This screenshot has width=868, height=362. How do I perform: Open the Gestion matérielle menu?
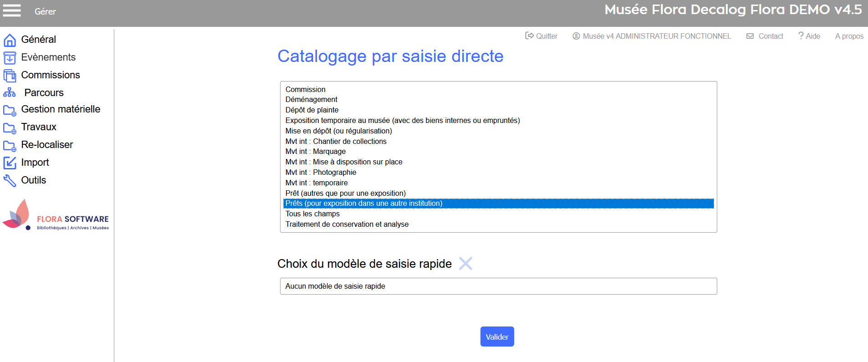click(x=60, y=109)
